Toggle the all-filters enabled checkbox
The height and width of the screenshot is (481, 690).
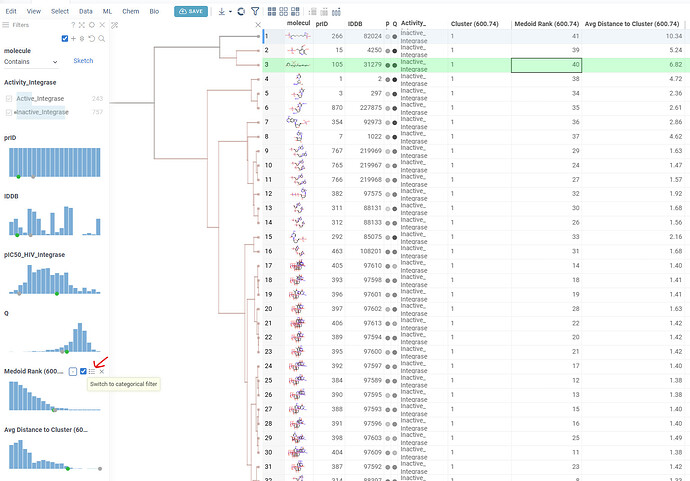pyautogui.click(x=65, y=39)
